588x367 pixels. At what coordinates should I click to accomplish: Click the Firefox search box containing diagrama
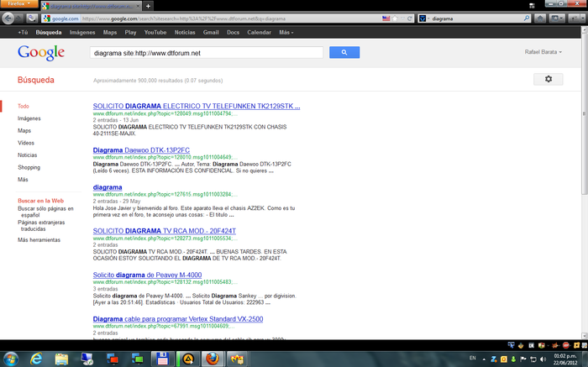(x=476, y=18)
